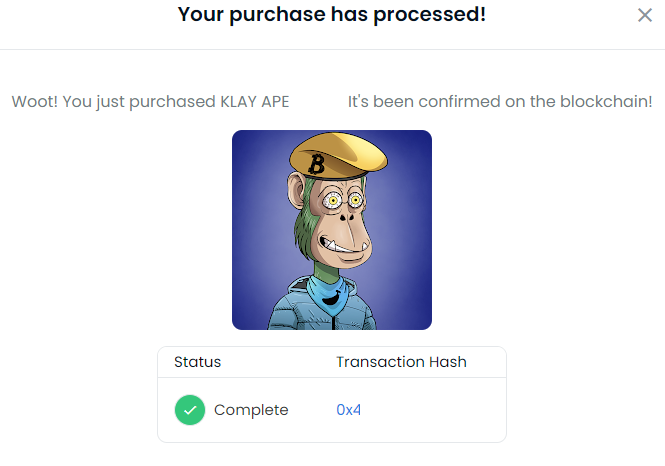Viewport: 665px width, 466px height.
Task: Click the 'You just purchased KLAY APE' message
Action: pos(150,102)
